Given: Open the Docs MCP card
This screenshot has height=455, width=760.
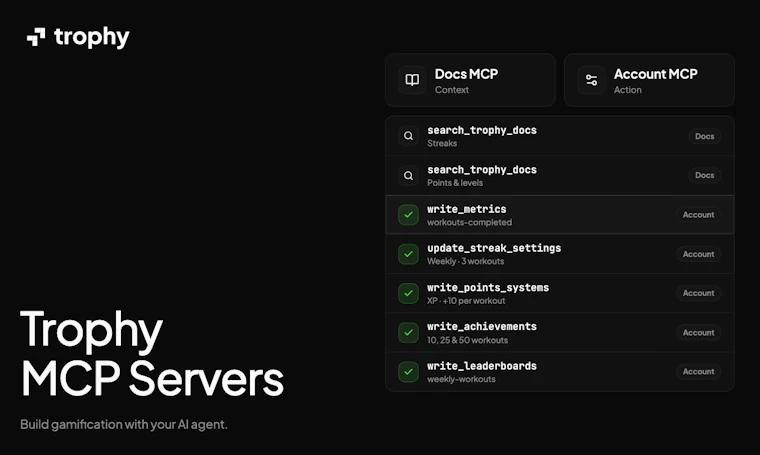Looking at the screenshot, I should pyautogui.click(x=470, y=80).
